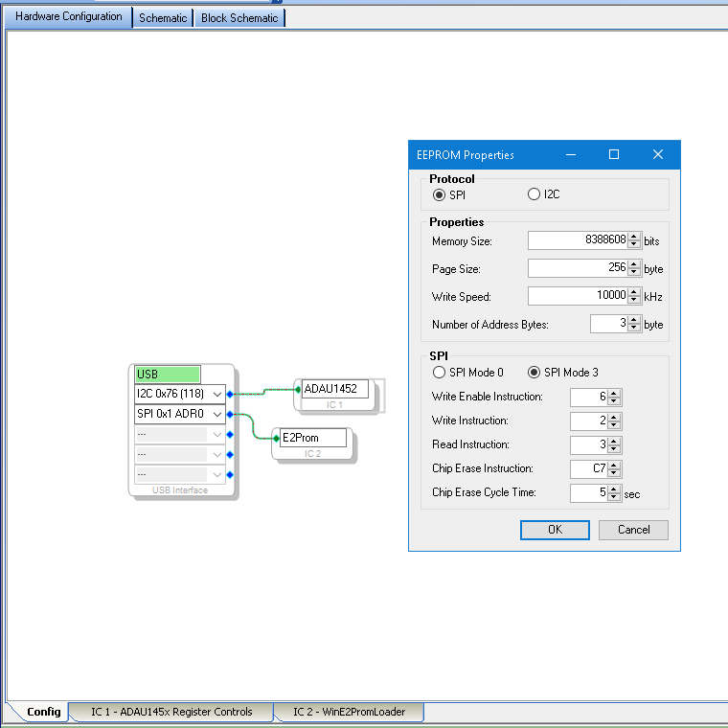Screen dimensions: 728x728
Task: Click the E2Prom green input pin
Action: click(276, 439)
